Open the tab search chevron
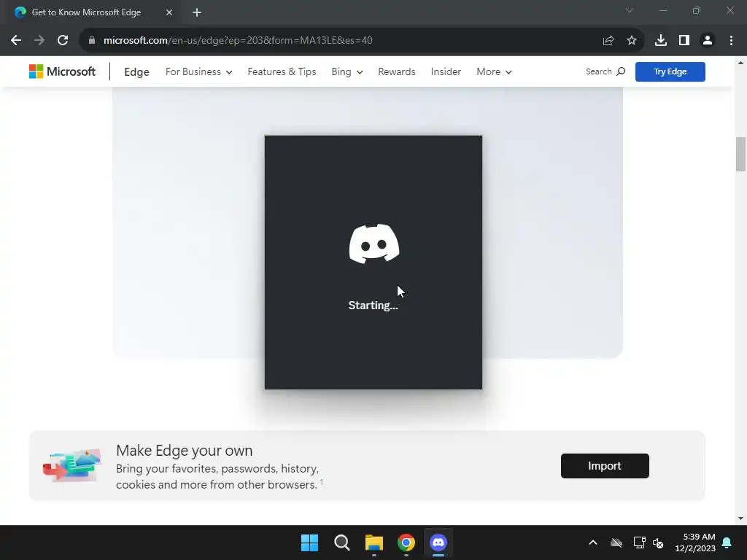 [x=630, y=10]
